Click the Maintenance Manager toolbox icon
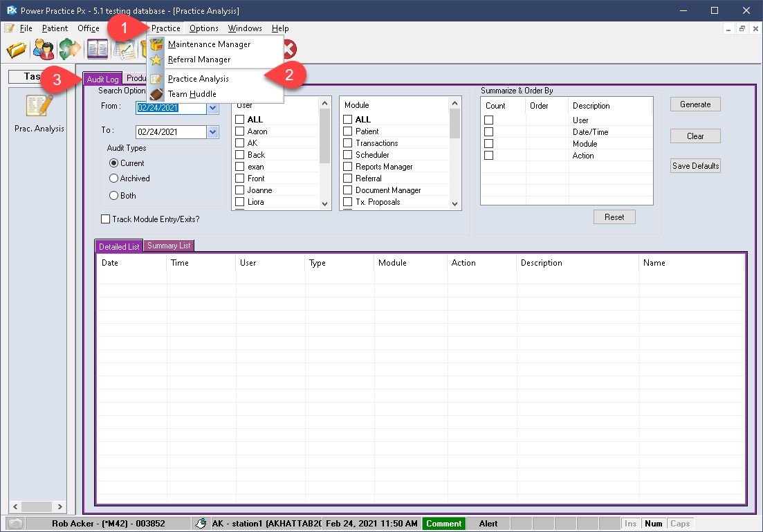Viewport: 763px width, 532px height. point(156,44)
